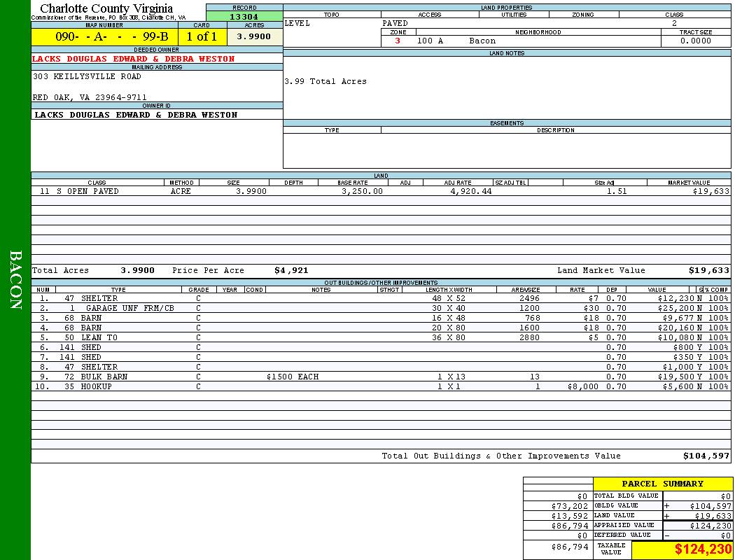Click the yellow card '1 of 1' box
Viewport: 735px width, 560px height.
202,37
